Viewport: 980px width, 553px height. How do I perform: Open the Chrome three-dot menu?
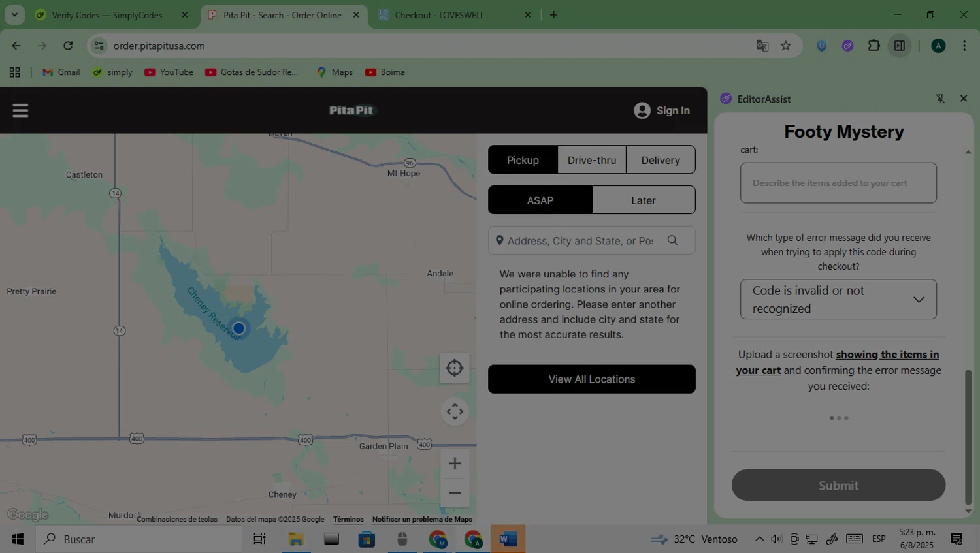pos(964,46)
